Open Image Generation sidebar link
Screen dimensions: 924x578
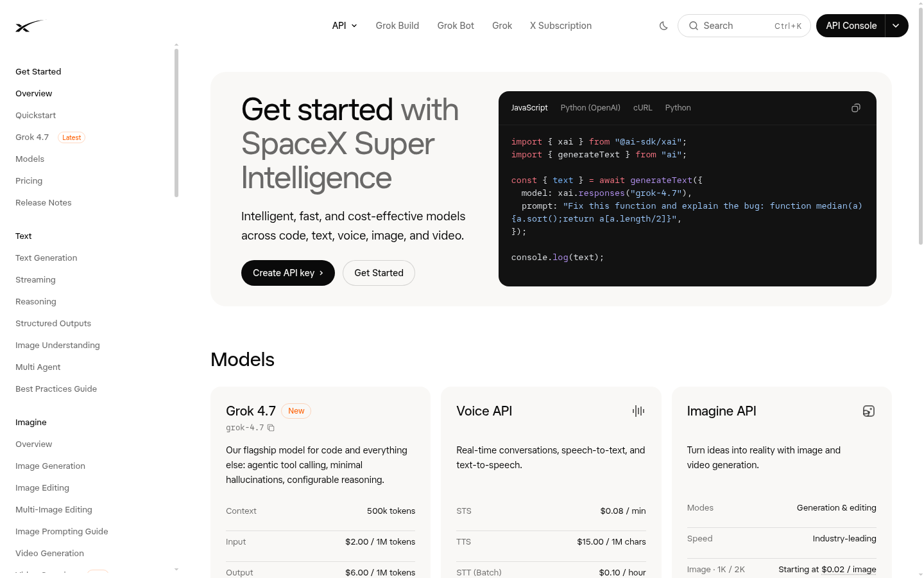[50, 466]
